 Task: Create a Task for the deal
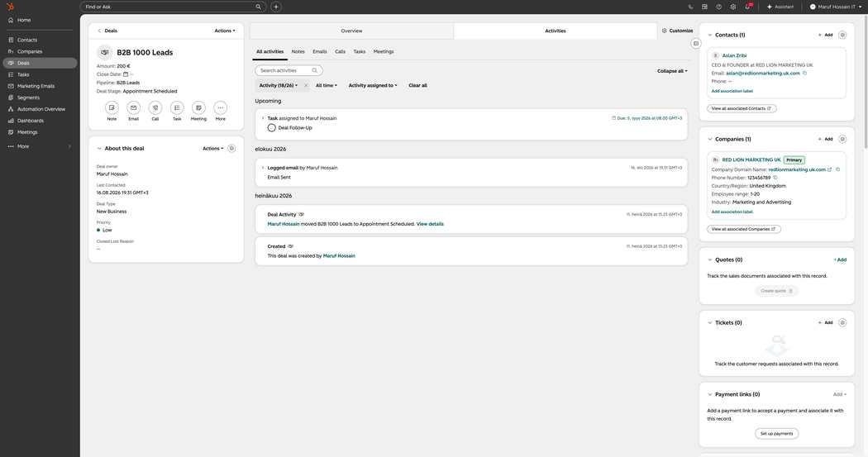point(177,108)
